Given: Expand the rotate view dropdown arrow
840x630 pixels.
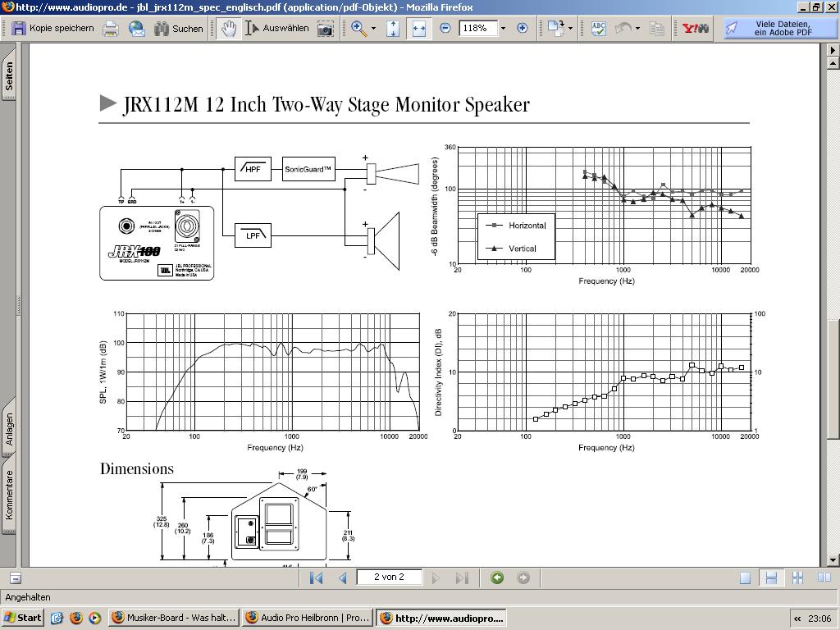Looking at the screenshot, I should pos(570,29).
